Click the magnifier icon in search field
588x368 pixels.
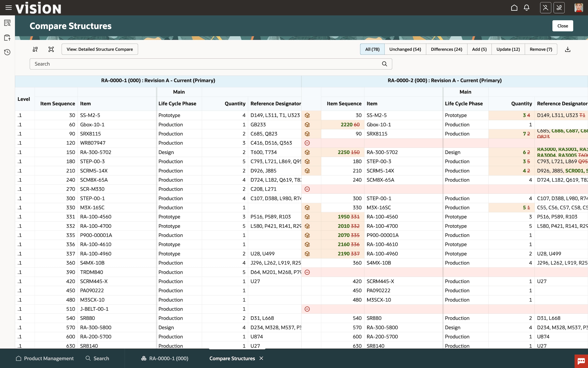click(384, 64)
